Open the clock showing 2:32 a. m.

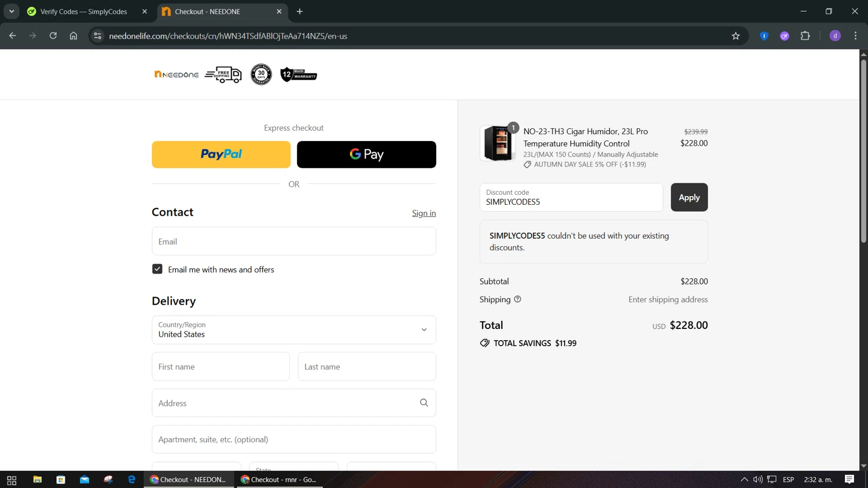[818, 479]
